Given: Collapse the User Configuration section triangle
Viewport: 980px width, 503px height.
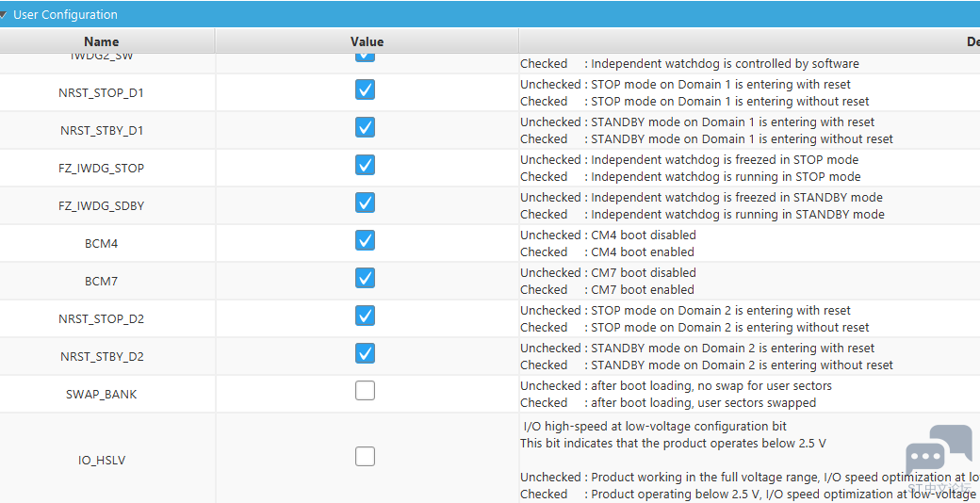Looking at the screenshot, I should tap(3, 14).
